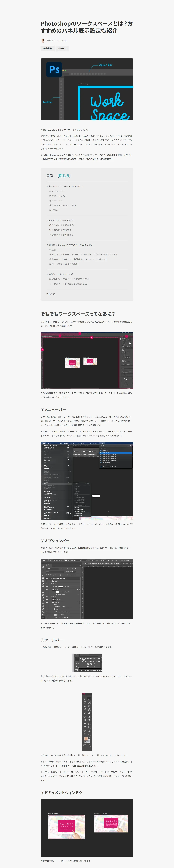Select the Brush tool icon
The image size is (174, 868).
[85, 713]
